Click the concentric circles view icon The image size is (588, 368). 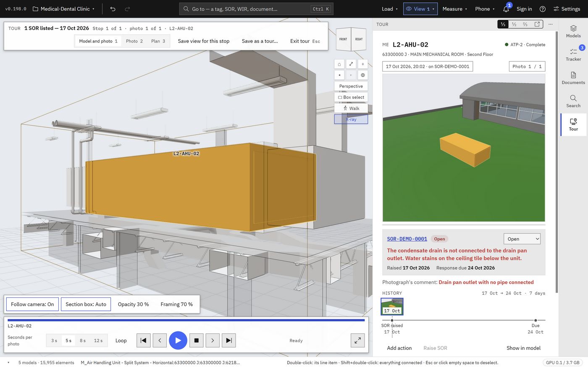point(363,75)
